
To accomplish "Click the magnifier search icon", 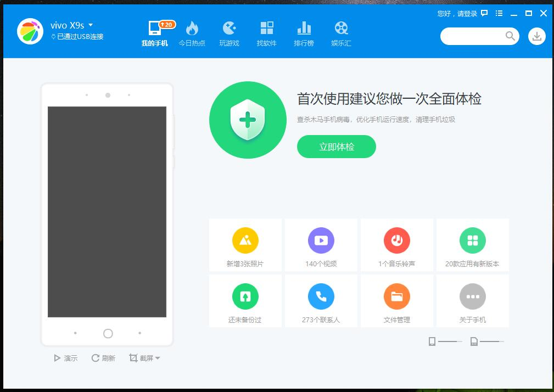I will 510,36.
